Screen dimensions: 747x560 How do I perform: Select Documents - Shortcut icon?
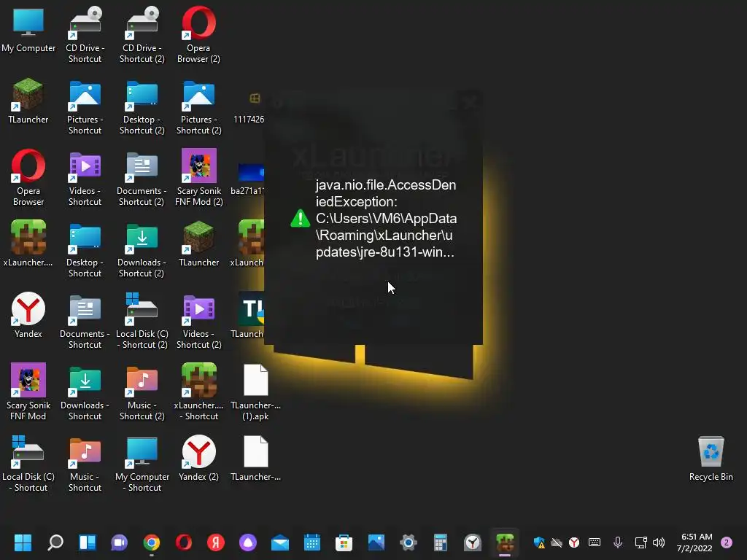tap(85, 321)
